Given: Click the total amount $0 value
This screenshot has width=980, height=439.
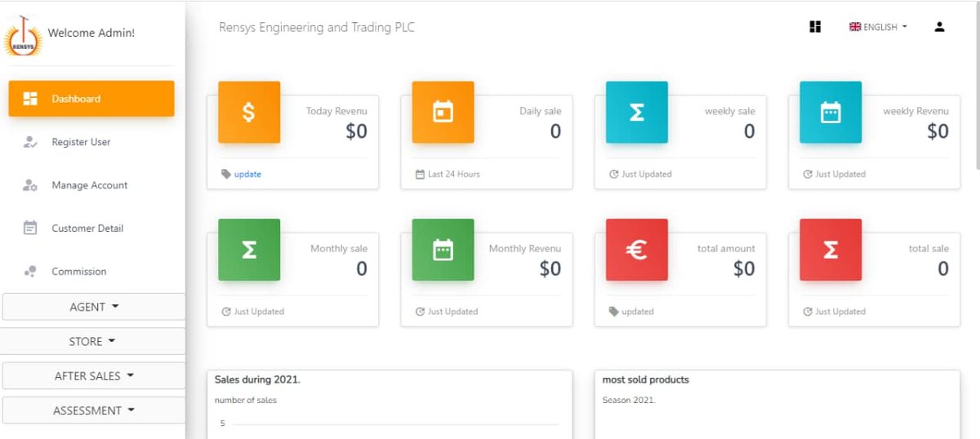Looking at the screenshot, I should coord(744,268).
